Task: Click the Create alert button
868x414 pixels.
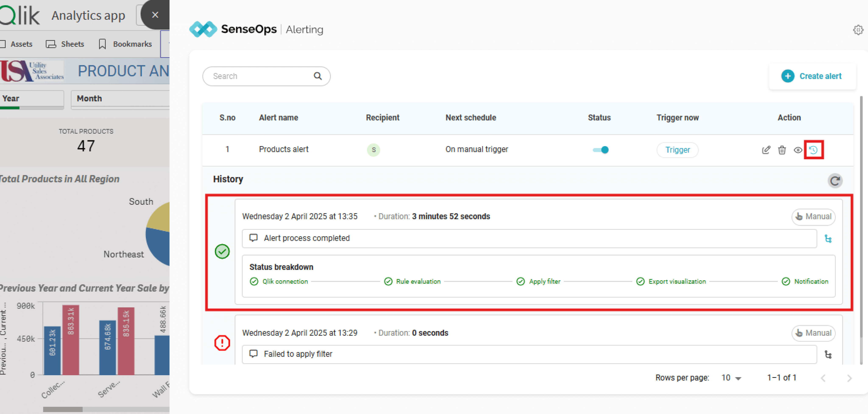Action: click(812, 76)
